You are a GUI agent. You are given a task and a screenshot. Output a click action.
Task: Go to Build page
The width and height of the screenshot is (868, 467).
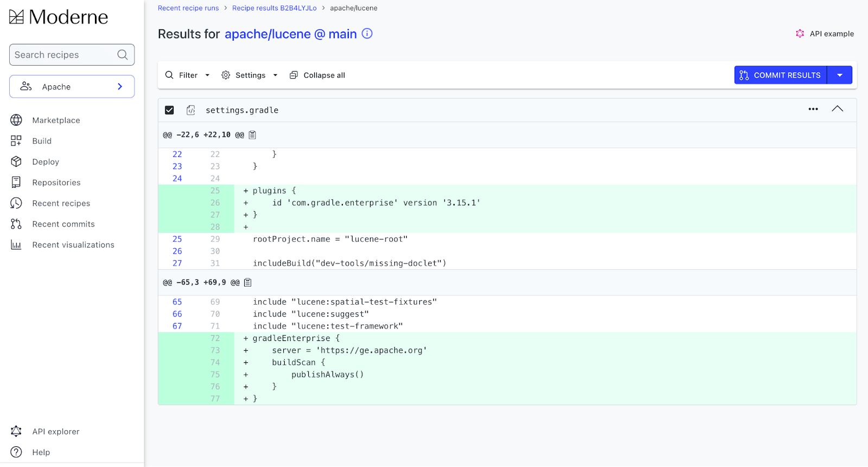pos(42,141)
